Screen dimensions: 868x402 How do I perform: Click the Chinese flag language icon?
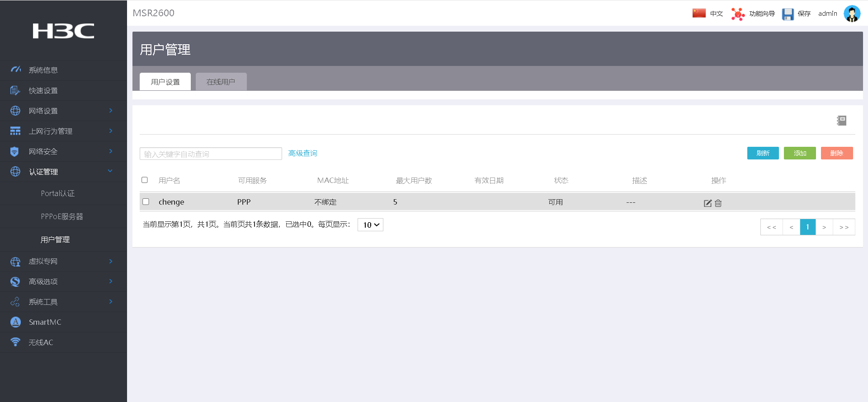pyautogui.click(x=699, y=13)
